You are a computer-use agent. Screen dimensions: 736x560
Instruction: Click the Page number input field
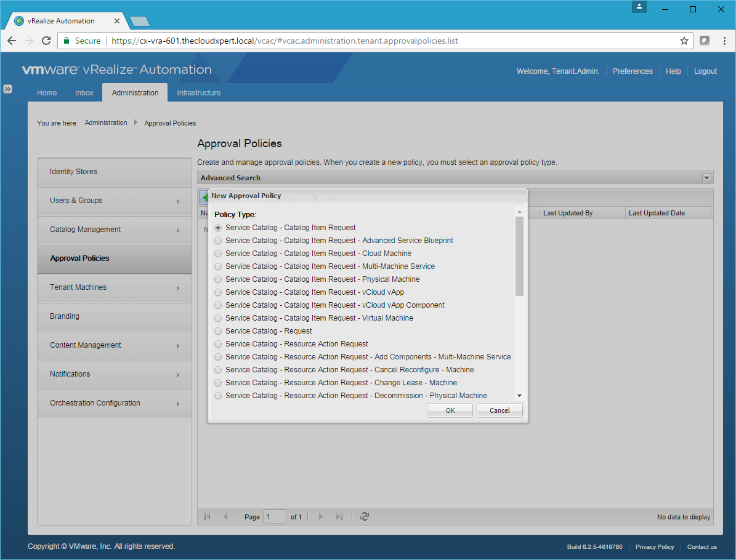click(275, 517)
